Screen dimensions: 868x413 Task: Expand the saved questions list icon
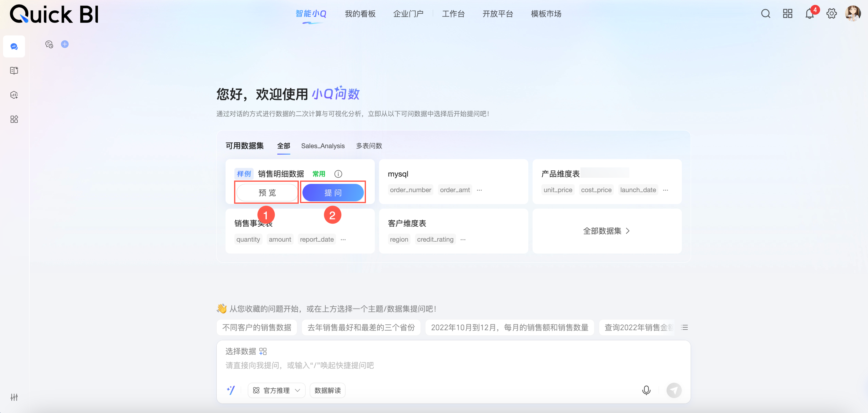pos(684,327)
